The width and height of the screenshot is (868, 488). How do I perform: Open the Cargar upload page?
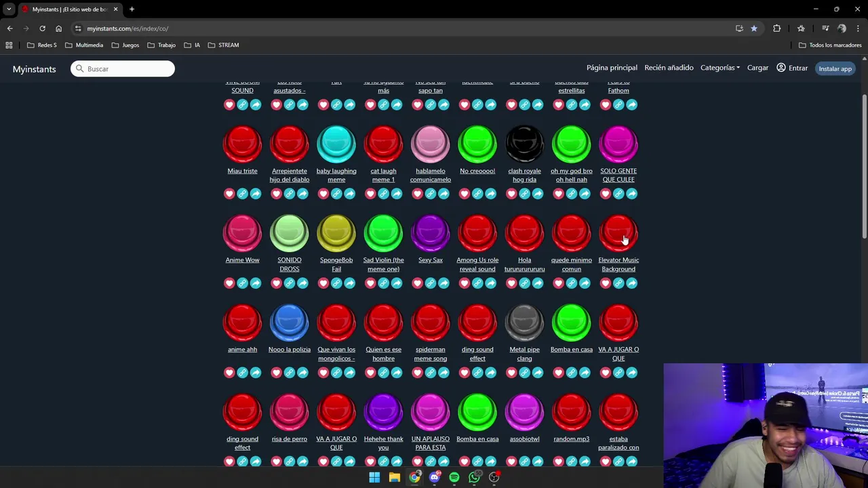(757, 68)
